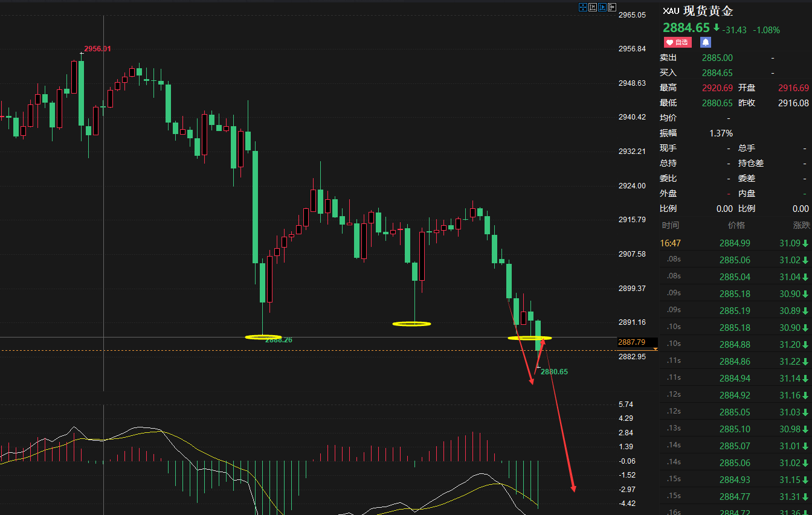Click the 现货黄金 instrument title
812x515 pixels.
(x=708, y=11)
